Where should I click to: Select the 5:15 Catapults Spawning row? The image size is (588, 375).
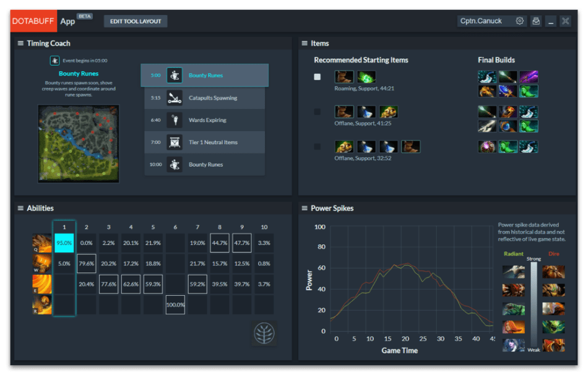(205, 98)
